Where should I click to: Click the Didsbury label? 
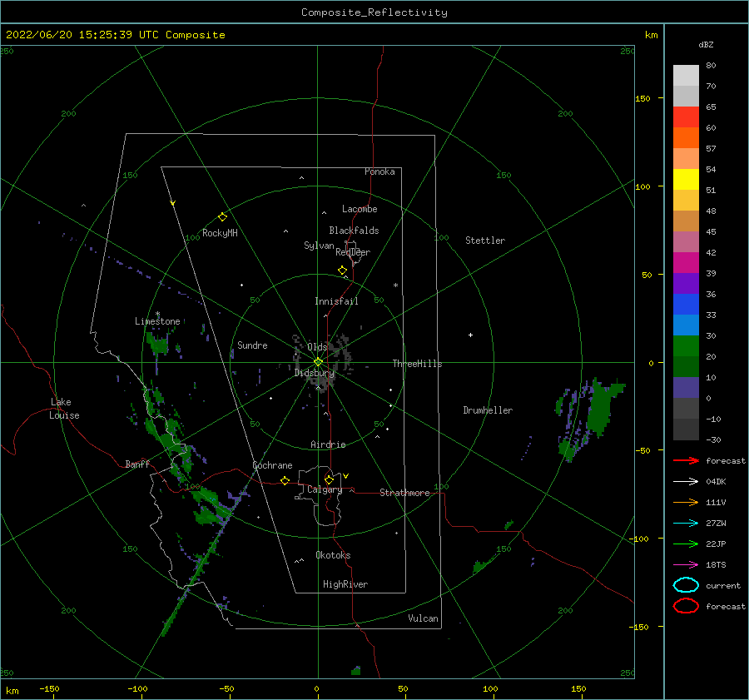click(x=315, y=373)
